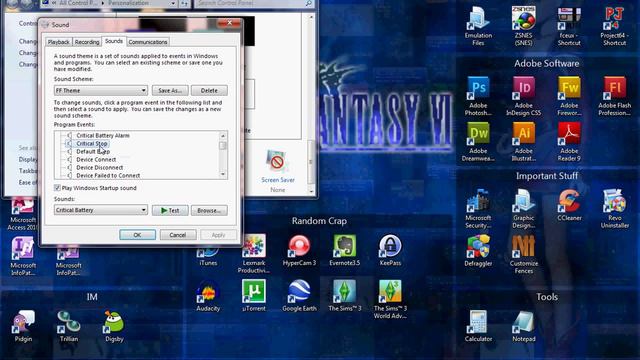This screenshot has width=640, height=360.
Task: Toggle Play Windows Startup sound checkbox
Action: pos(57,188)
